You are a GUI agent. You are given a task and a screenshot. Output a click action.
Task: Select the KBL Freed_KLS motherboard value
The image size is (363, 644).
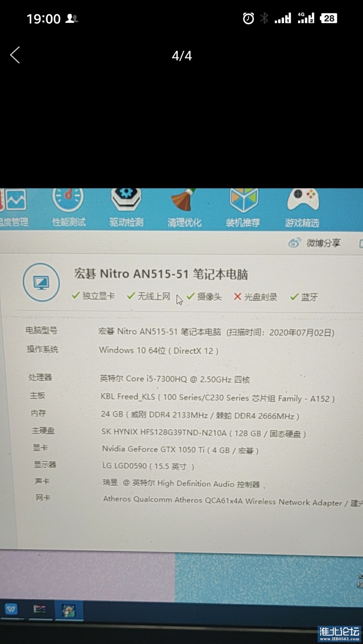click(x=218, y=398)
